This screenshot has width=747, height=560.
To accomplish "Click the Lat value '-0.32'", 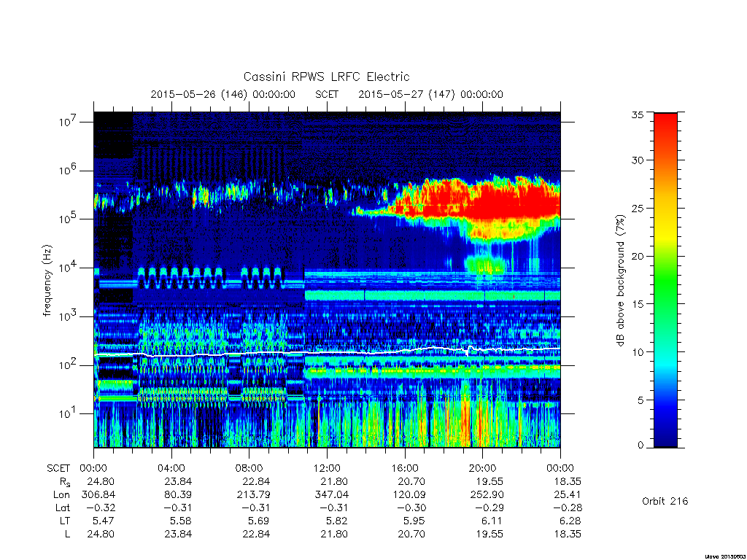I will tap(101, 507).
